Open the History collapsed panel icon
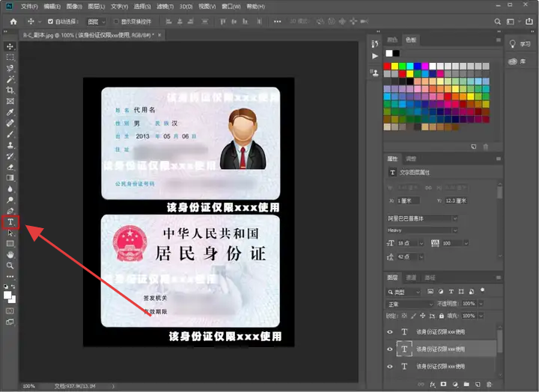The height and width of the screenshot is (392, 539). pos(375,43)
